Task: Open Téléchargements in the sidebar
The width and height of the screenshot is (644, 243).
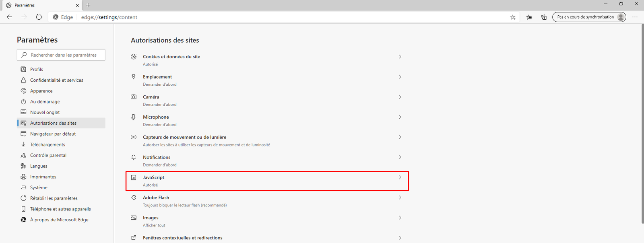Action: 47,144
